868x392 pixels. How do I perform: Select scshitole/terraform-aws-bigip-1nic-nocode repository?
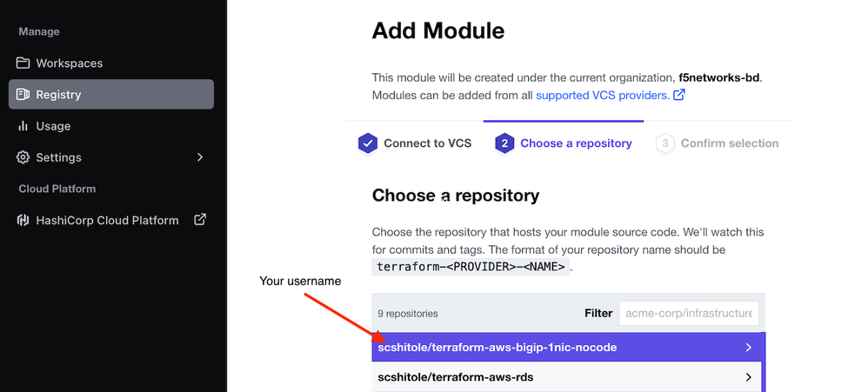point(497,348)
